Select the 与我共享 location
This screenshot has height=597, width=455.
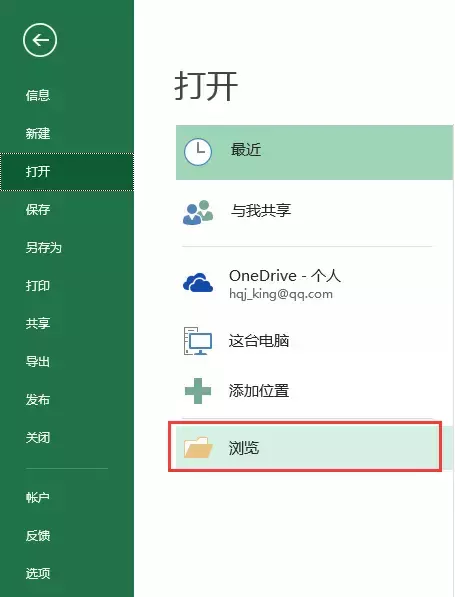(x=314, y=211)
